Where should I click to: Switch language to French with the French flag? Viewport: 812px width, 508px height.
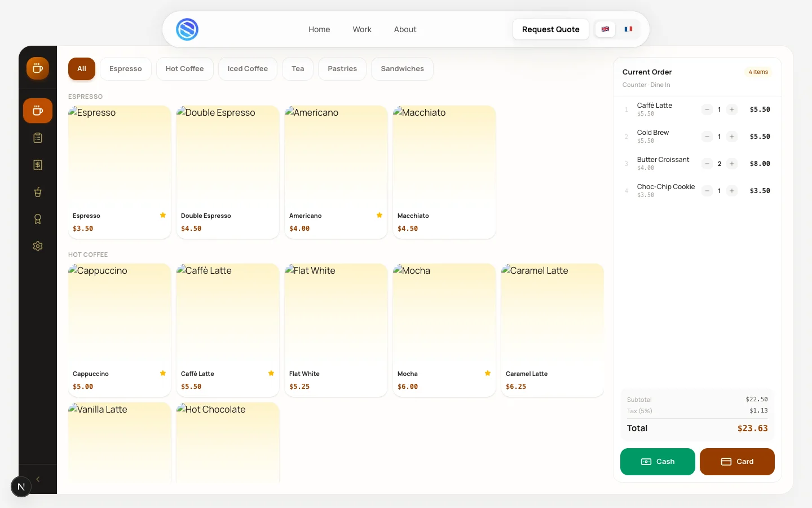[x=628, y=29]
